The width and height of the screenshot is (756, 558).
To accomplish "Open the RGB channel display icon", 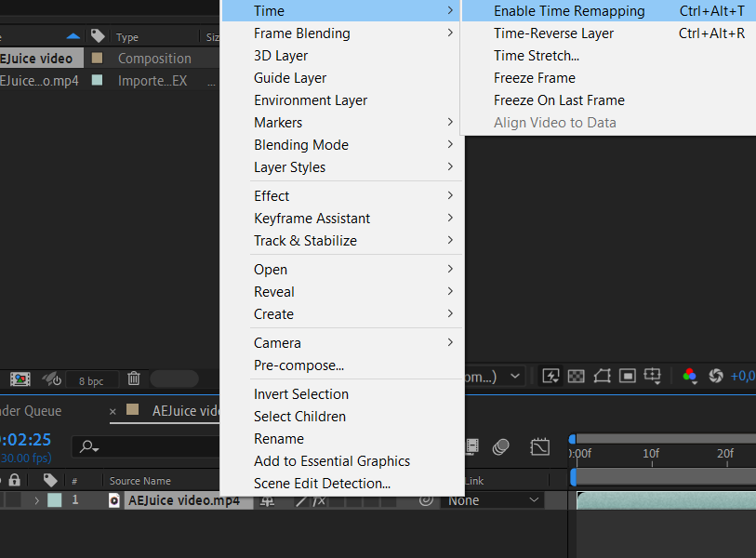I will click(x=690, y=376).
